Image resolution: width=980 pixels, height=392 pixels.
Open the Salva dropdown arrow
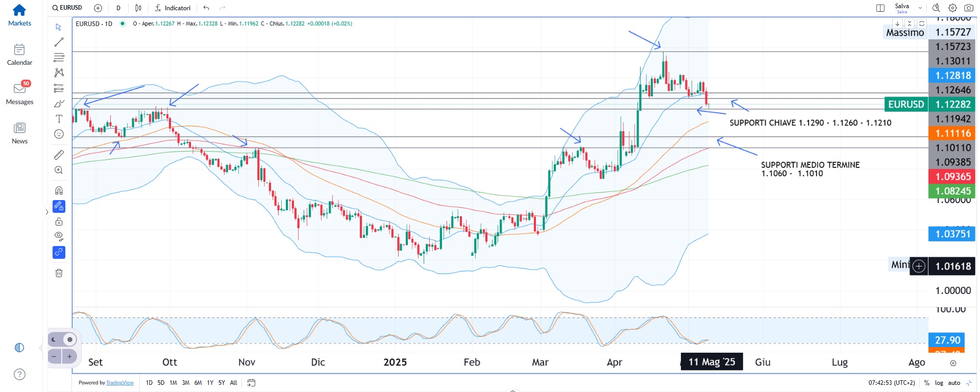click(920, 8)
